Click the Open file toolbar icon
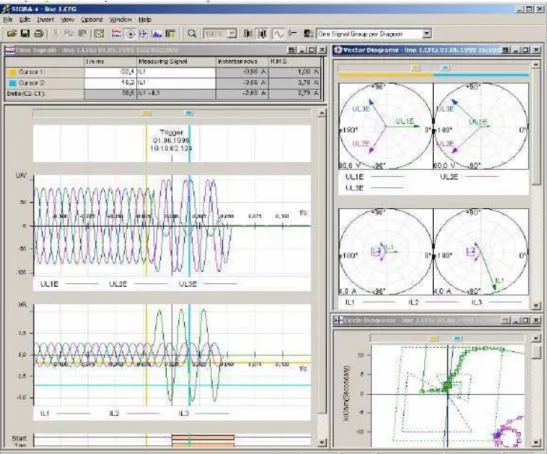 (x=12, y=34)
